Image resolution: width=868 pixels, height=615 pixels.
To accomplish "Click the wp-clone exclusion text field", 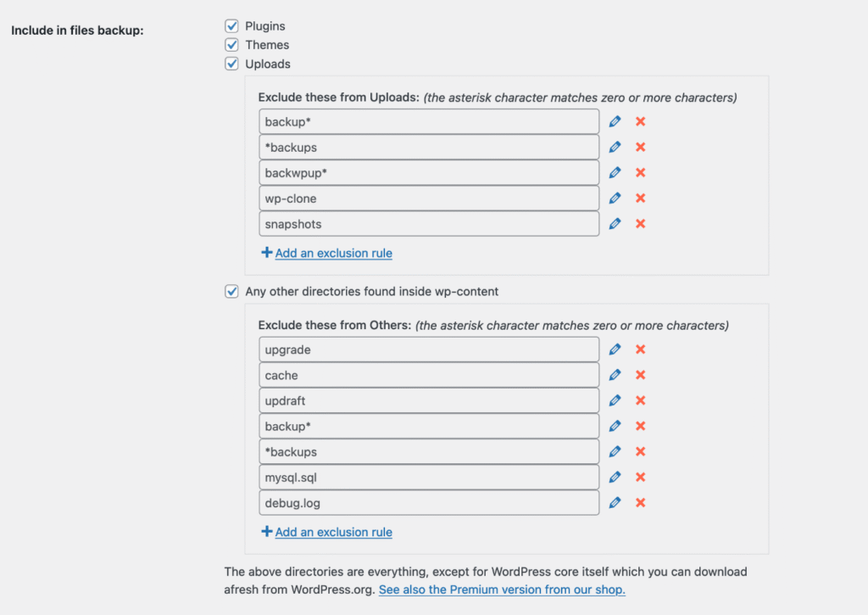I will tap(429, 198).
